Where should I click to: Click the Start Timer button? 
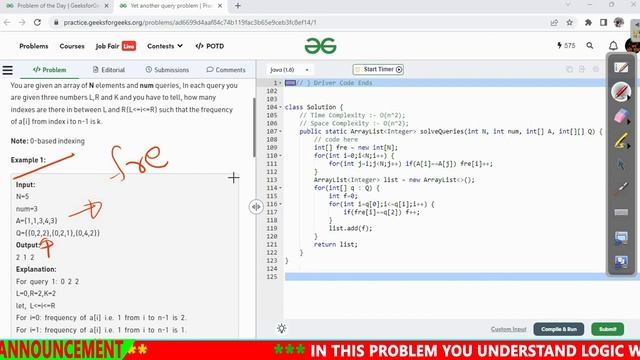pyautogui.click(x=378, y=69)
